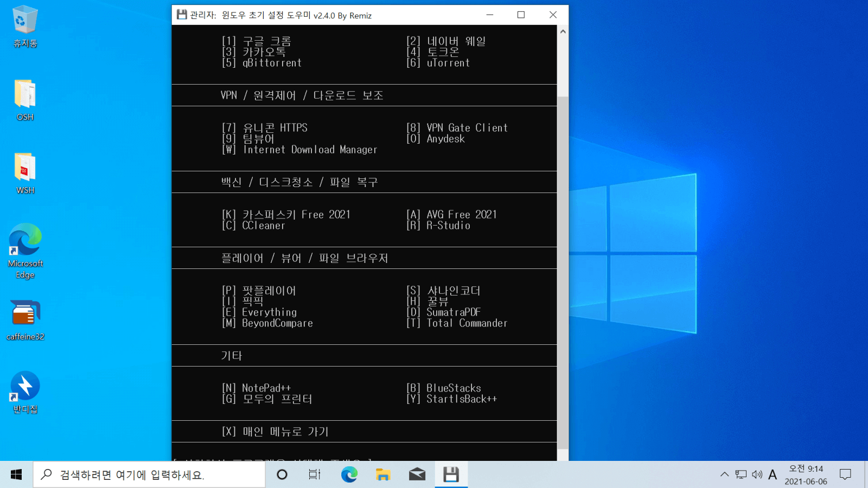Click the [X] 메인 메뉴로 가기 entry

click(275, 432)
